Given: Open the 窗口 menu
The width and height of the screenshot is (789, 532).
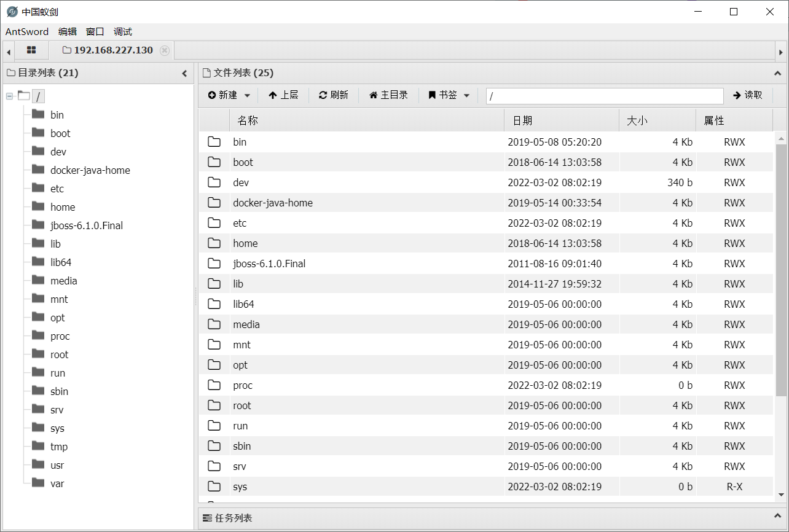Looking at the screenshot, I should [95, 32].
